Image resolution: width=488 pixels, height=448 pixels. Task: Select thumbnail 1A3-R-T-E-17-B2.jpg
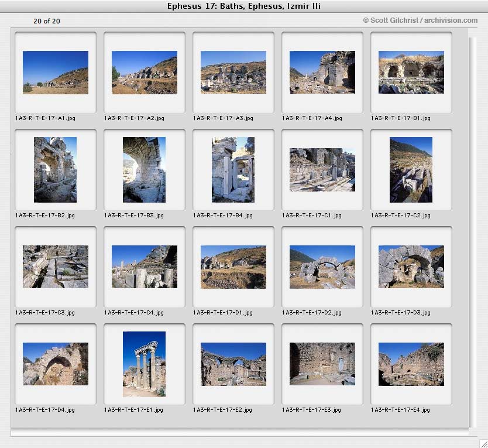tap(56, 170)
